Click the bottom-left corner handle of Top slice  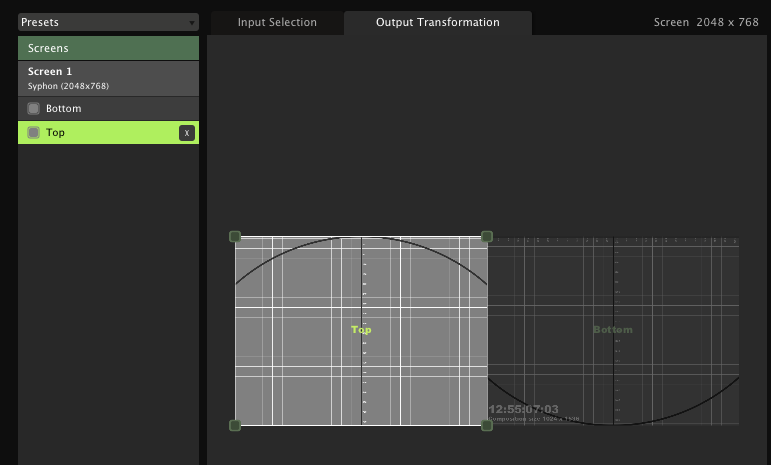(235, 425)
